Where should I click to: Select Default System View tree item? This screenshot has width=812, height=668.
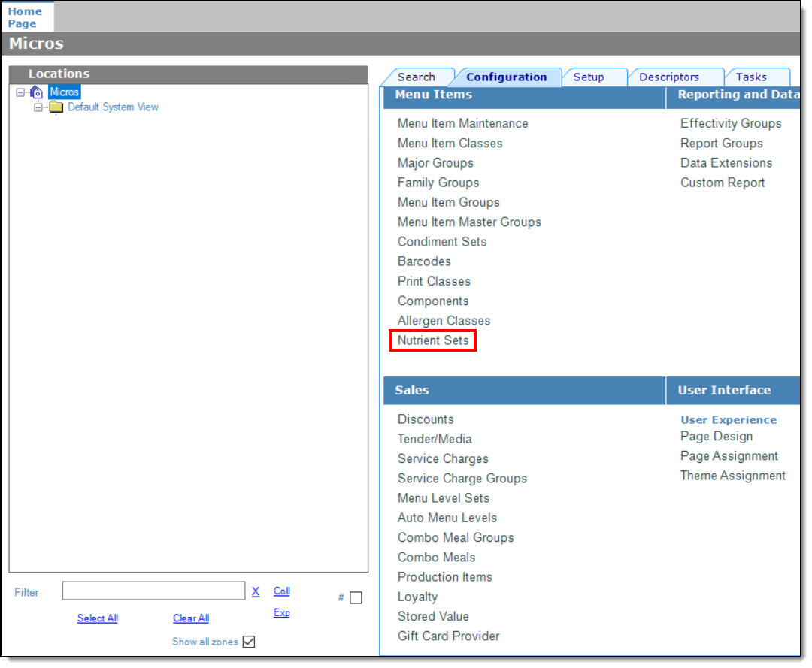(113, 107)
